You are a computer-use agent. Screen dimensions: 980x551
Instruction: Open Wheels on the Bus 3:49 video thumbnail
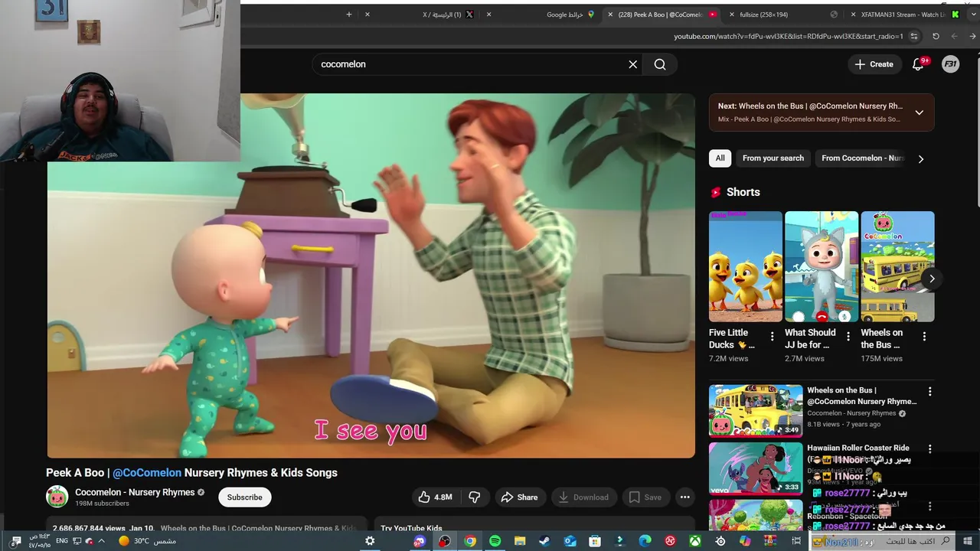coord(756,410)
